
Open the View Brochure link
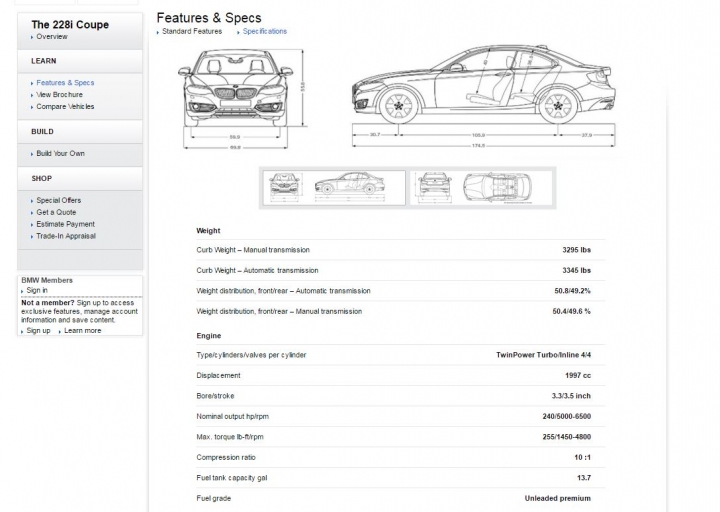coord(59,95)
